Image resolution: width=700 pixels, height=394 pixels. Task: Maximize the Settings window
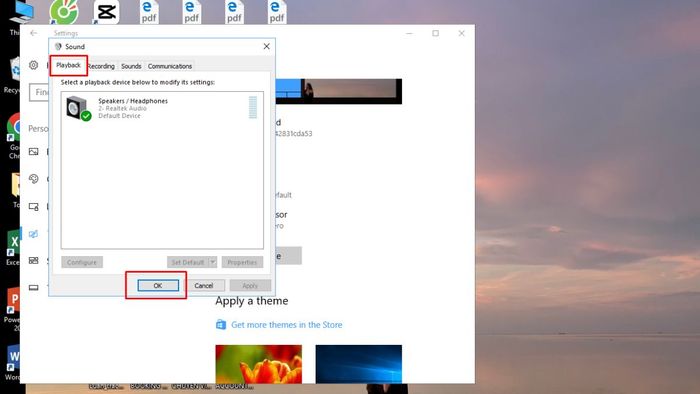[x=436, y=33]
